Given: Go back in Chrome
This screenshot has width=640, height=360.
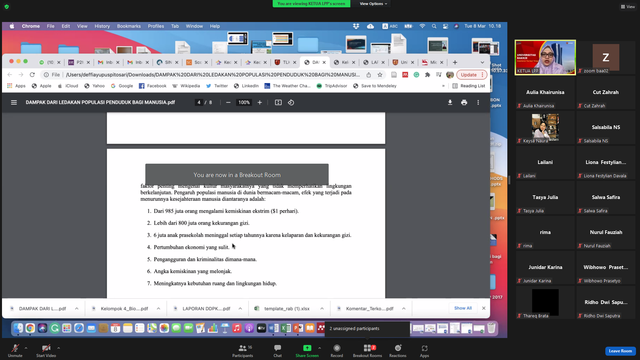Looking at the screenshot, I should pos(10,75).
